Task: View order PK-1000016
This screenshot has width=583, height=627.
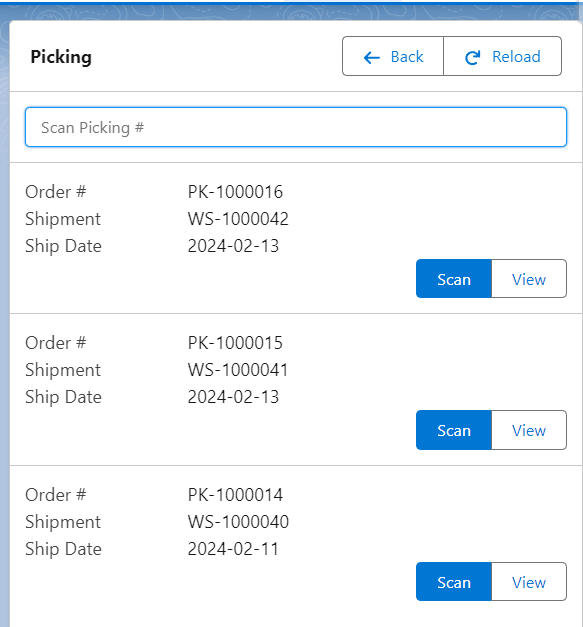Action: pyautogui.click(x=529, y=279)
